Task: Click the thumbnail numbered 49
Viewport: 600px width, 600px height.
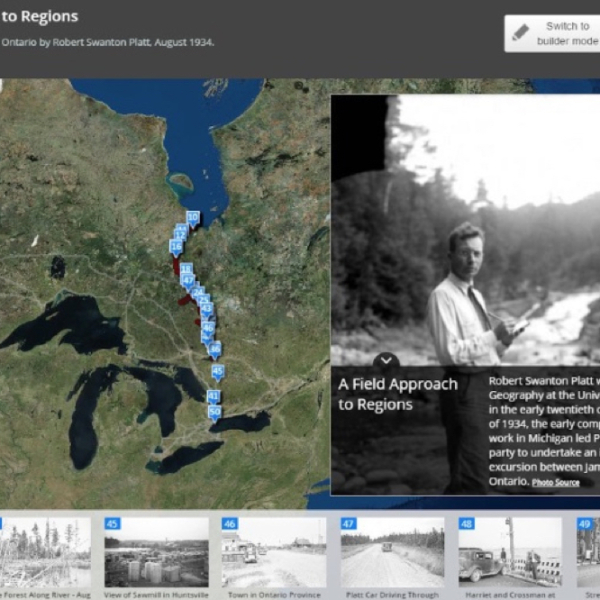Action: click(588, 551)
